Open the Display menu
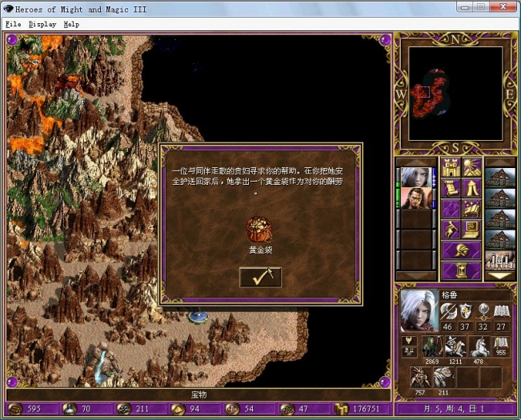 (x=42, y=24)
